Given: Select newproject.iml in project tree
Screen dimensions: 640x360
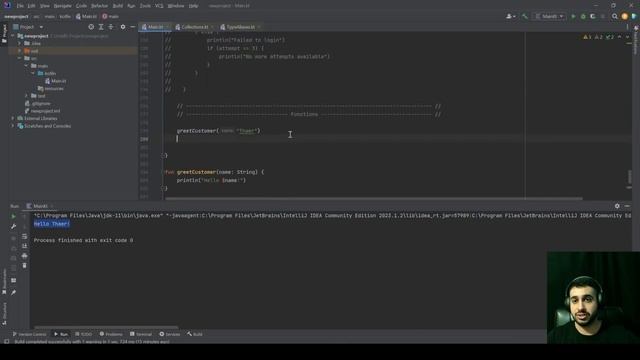Looking at the screenshot, I should pyautogui.click(x=42, y=111).
